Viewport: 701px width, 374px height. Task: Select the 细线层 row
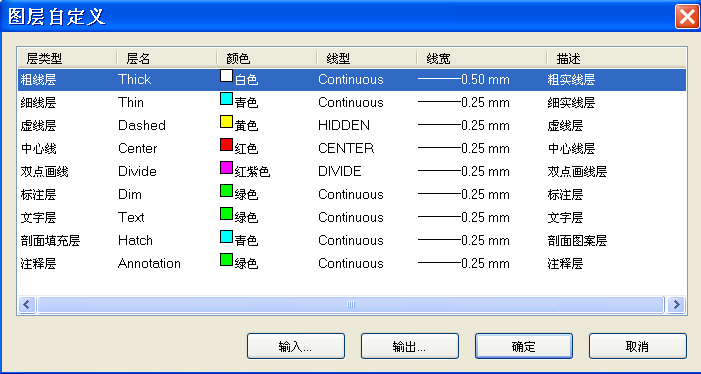(x=352, y=103)
